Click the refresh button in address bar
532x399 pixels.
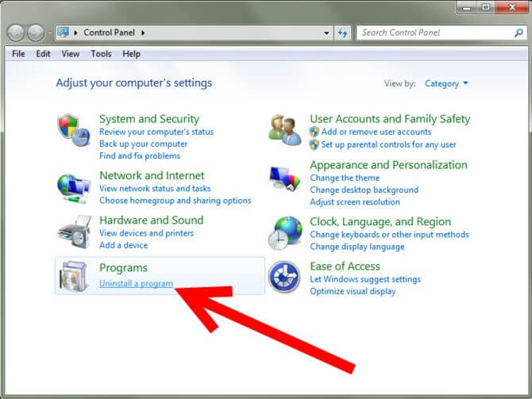[342, 33]
